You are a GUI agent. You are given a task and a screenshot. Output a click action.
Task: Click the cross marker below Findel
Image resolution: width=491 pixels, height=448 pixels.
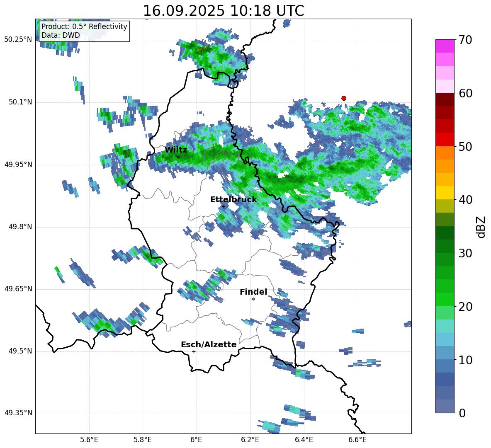253,299
